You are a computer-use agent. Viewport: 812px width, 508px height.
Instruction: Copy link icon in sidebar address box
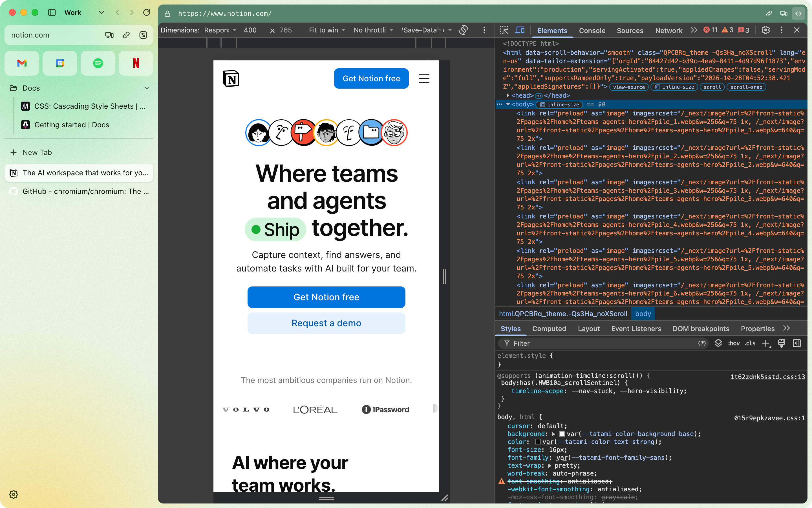(x=126, y=35)
